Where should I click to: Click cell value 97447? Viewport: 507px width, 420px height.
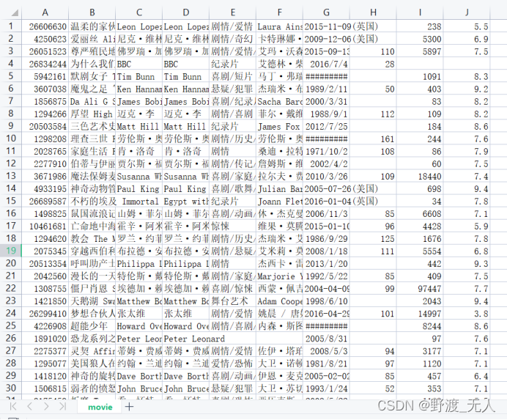click(x=420, y=289)
